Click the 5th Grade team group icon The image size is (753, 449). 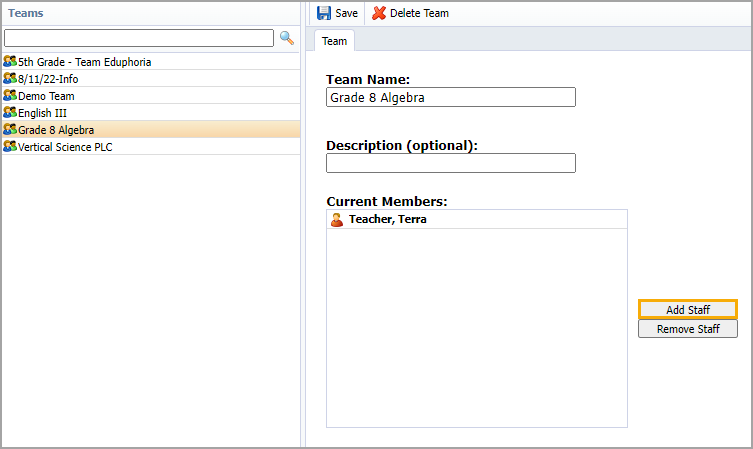(x=10, y=62)
